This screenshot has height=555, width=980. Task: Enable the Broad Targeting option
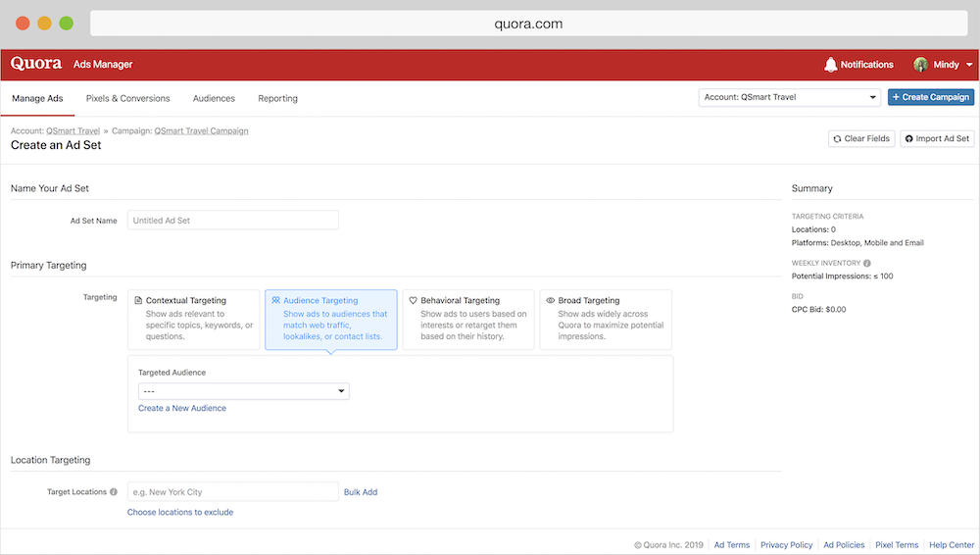click(x=606, y=319)
